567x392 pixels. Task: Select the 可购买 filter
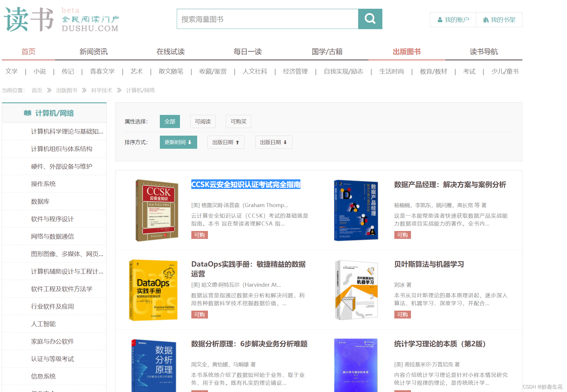pyautogui.click(x=238, y=121)
